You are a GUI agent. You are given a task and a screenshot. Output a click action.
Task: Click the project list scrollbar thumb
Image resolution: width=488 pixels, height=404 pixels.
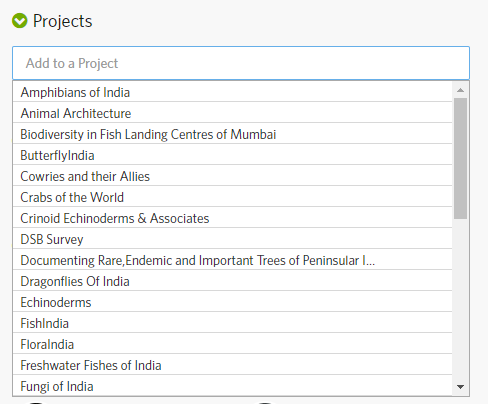coord(460,158)
